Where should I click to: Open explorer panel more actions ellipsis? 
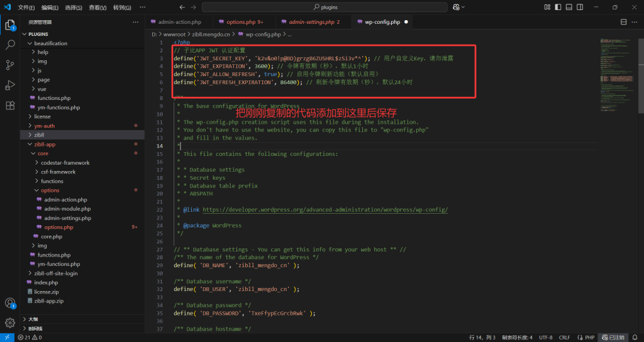coord(136,22)
